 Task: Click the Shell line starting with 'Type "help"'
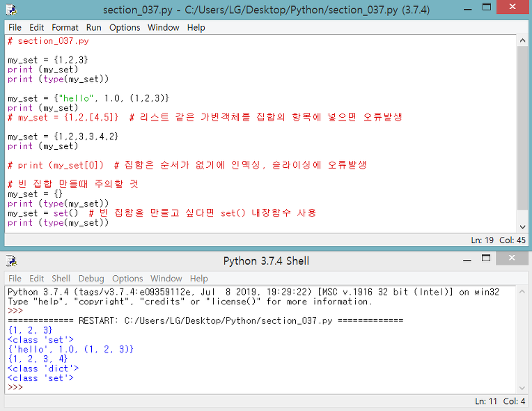coord(190,302)
